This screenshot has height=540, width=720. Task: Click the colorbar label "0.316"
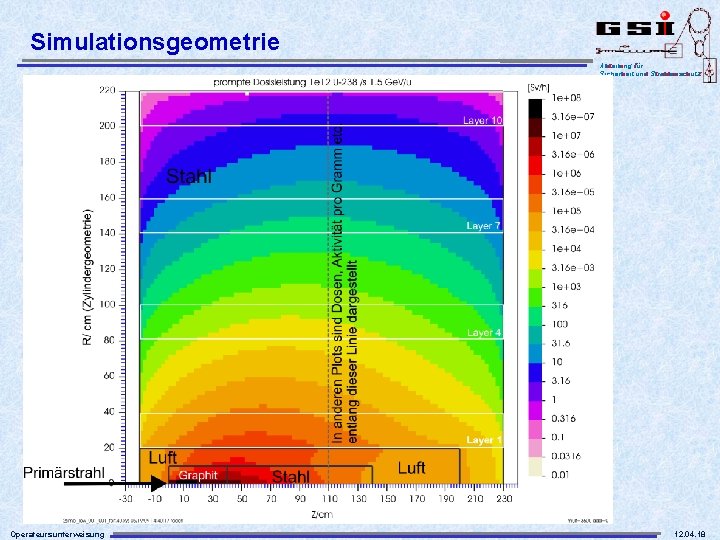[563, 418]
